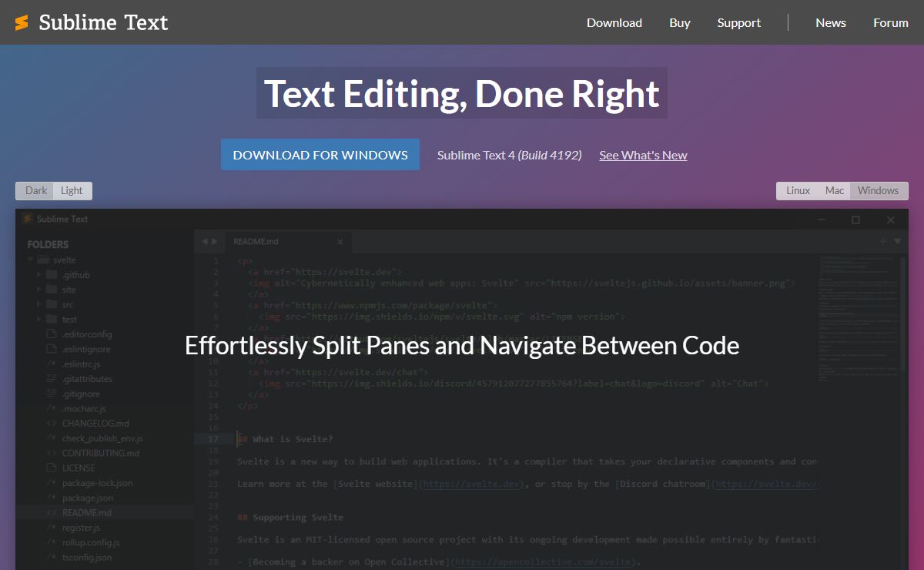
Task: Select the Mac platform toggle
Action: point(835,190)
